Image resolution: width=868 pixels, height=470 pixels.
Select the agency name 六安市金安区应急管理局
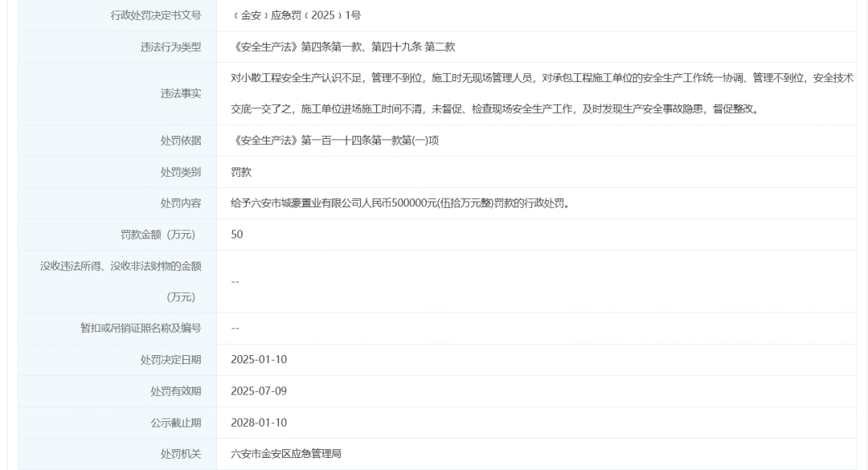[x=285, y=454]
